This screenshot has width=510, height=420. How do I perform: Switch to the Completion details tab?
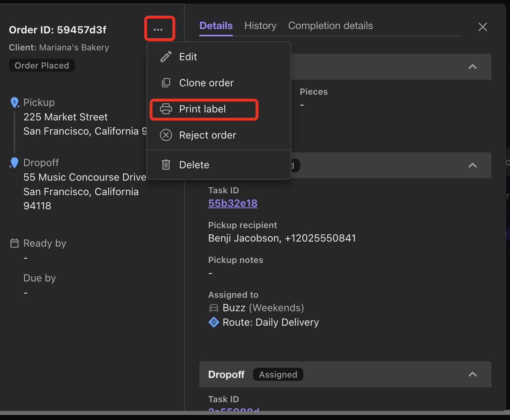(330, 25)
